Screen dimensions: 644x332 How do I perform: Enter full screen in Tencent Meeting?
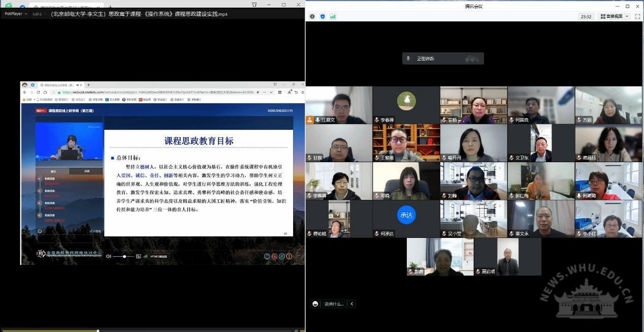coord(638,16)
